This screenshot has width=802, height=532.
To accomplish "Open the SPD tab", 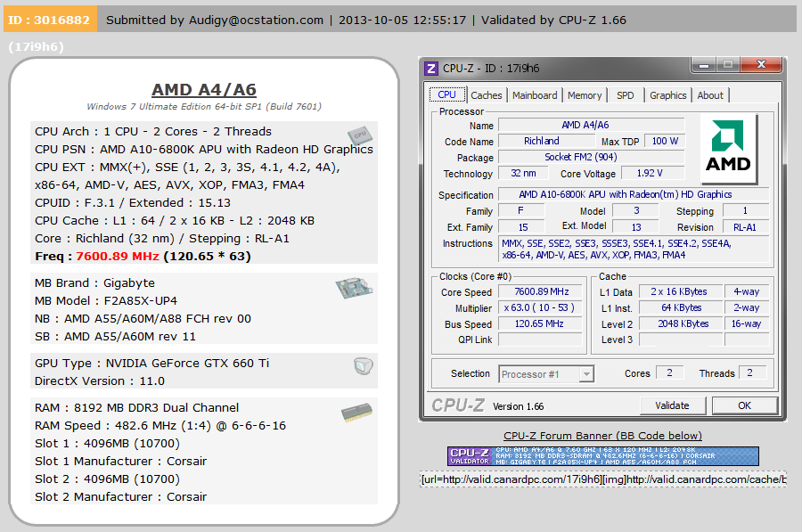I will pos(625,95).
